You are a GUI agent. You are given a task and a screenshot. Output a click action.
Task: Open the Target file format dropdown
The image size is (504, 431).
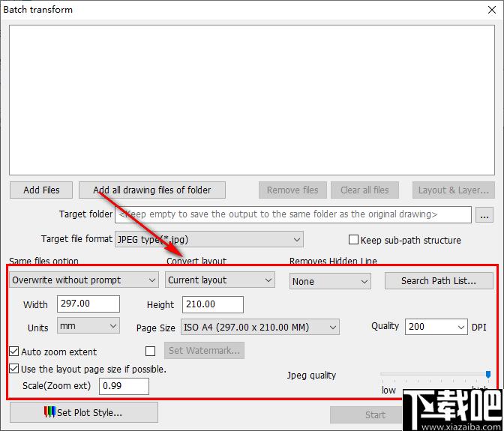coord(209,239)
